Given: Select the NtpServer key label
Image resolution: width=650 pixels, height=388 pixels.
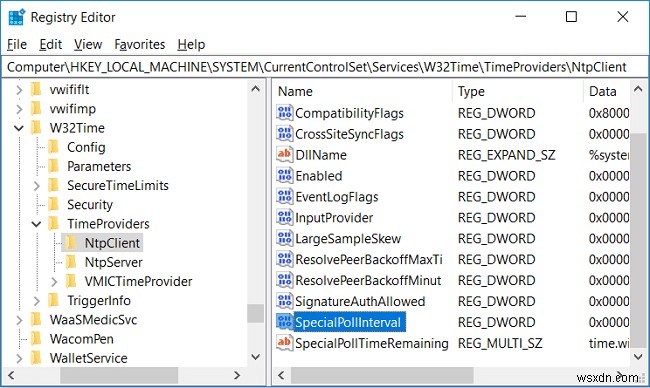Looking at the screenshot, I should 114,262.
